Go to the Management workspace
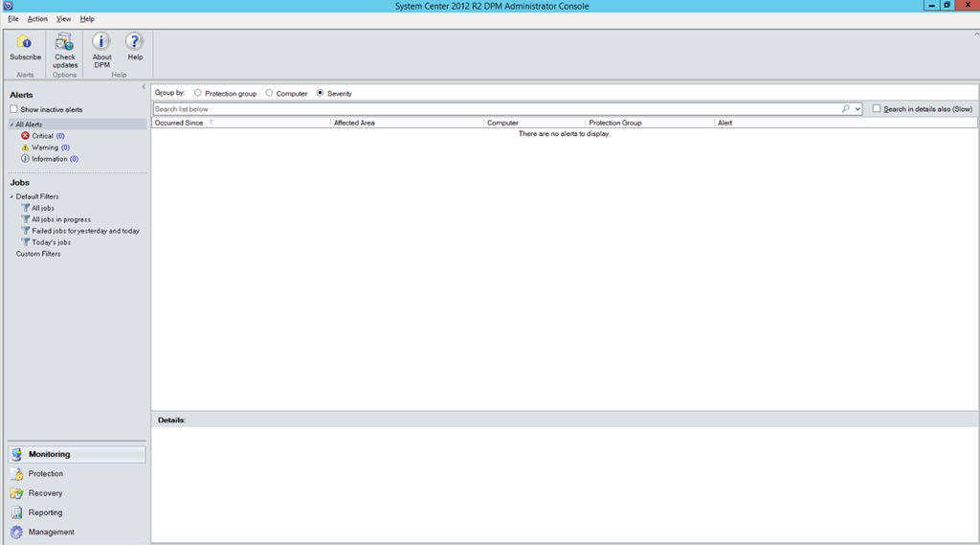This screenshot has height=545, width=980. pyautogui.click(x=51, y=532)
